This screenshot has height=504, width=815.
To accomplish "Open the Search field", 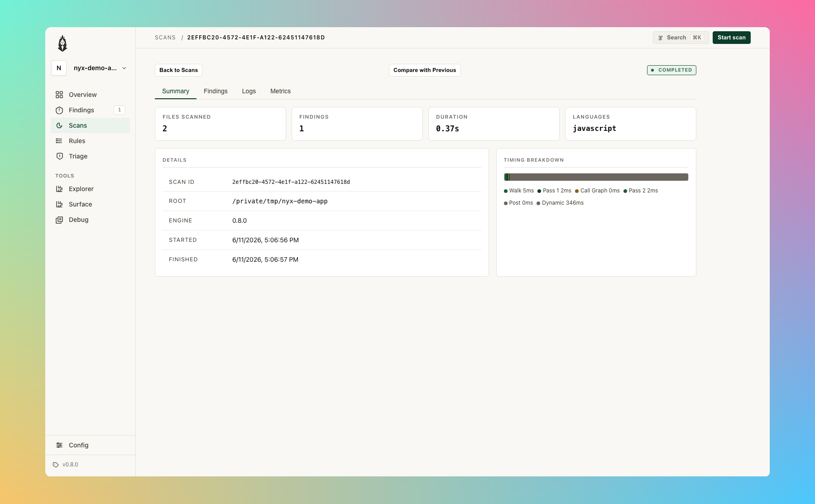I will coord(681,38).
